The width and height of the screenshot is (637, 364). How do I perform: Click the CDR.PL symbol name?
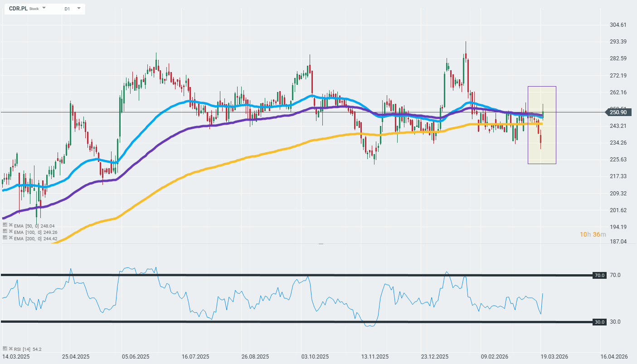[x=18, y=9]
